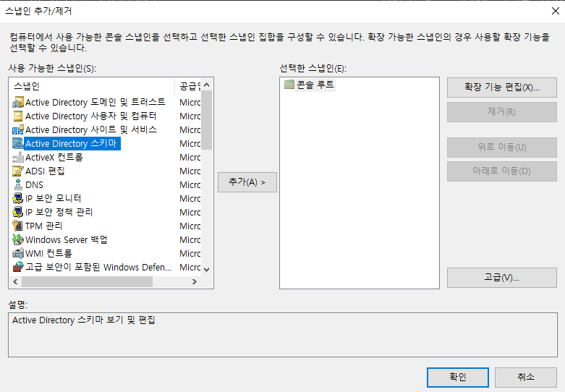Click the IP 보안 모니터 icon
565x392 pixels.
18,198
